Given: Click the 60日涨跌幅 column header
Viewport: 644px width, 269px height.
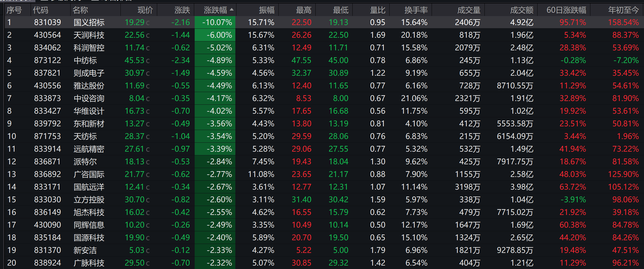Looking at the screenshot, I should click(566, 10).
